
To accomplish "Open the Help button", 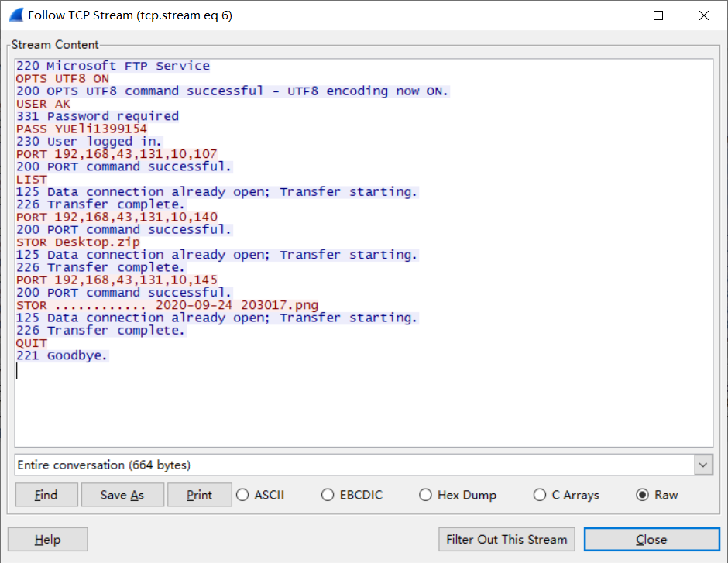I will tap(47, 539).
